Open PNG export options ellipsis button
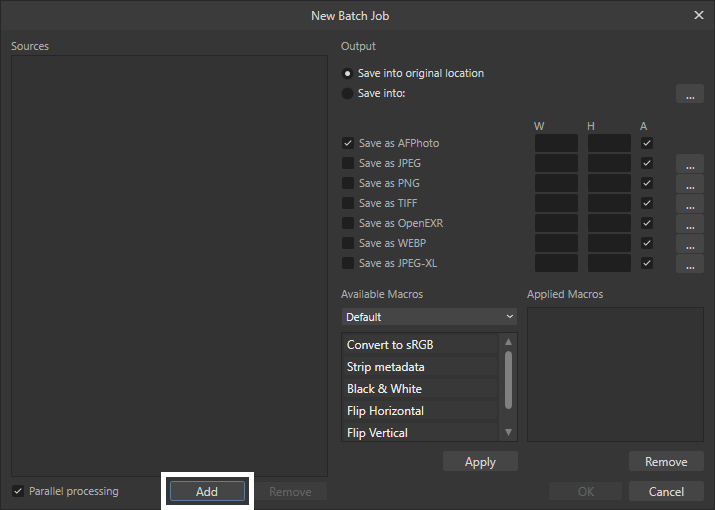Image resolution: width=715 pixels, height=510 pixels. pos(689,183)
